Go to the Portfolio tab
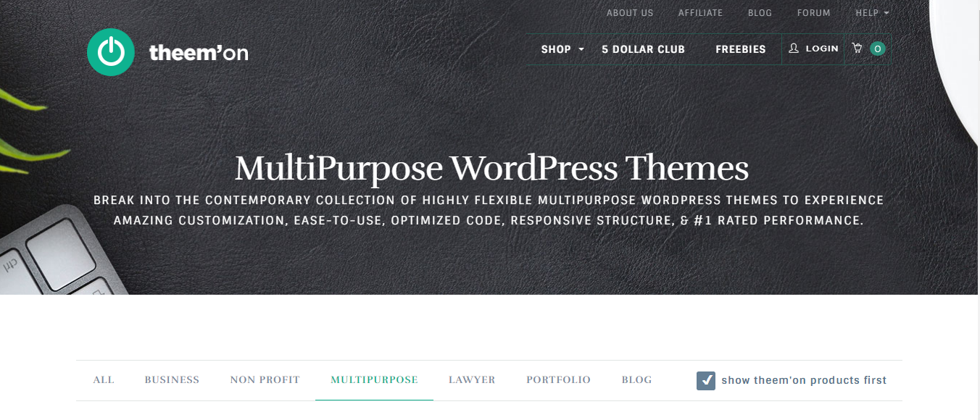 point(558,379)
